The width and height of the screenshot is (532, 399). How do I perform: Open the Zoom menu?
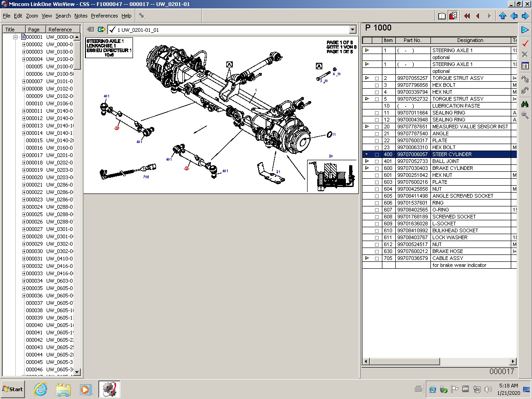tap(32, 16)
